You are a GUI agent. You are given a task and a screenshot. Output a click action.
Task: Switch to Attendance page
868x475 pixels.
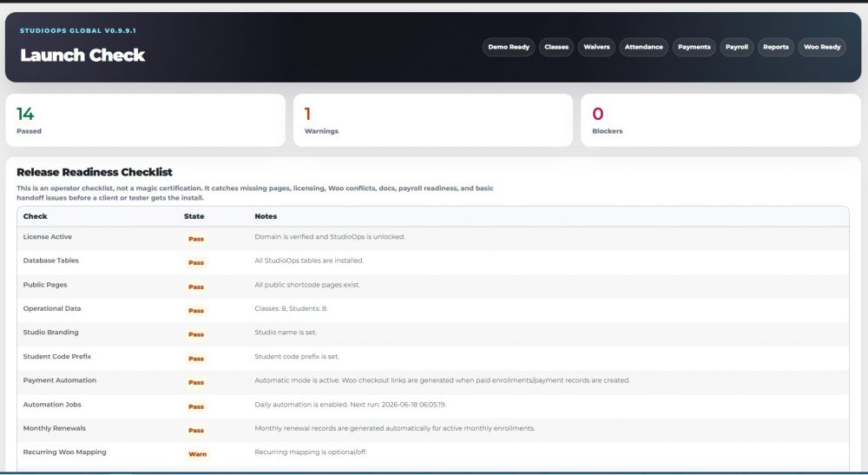[x=643, y=47]
